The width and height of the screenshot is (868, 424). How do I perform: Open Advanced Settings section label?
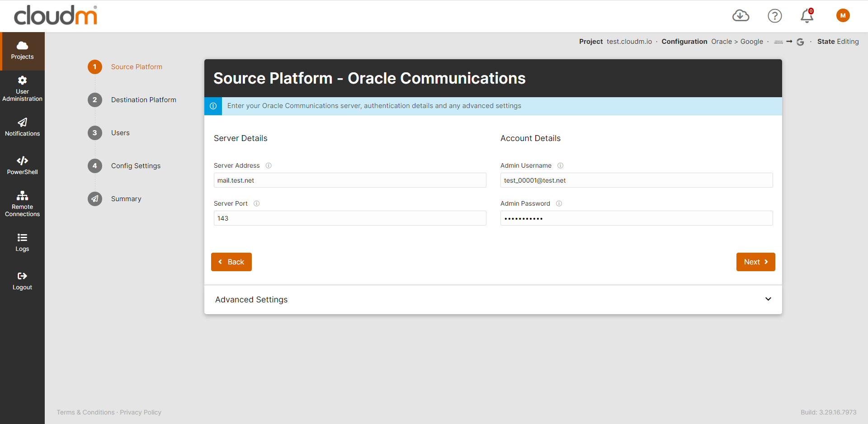point(251,300)
